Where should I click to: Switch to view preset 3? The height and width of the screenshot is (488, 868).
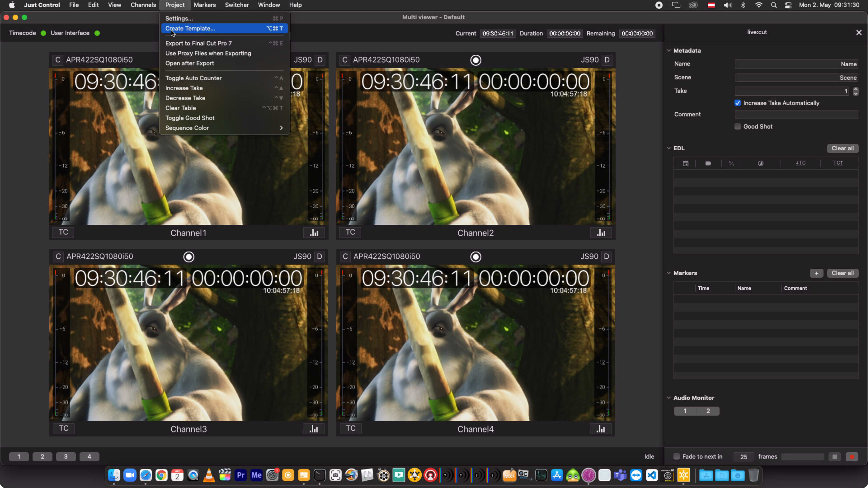pyautogui.click(x=66, y=457)
